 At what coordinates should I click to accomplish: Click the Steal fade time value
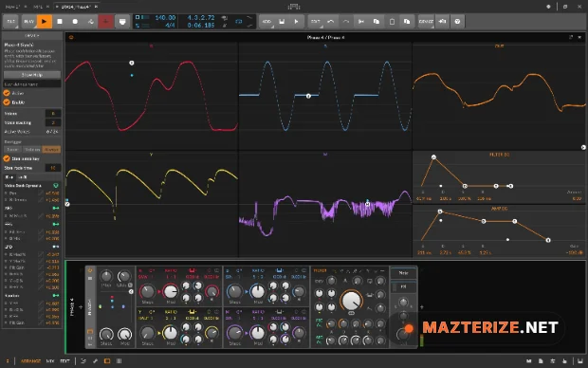pos(53,168)
